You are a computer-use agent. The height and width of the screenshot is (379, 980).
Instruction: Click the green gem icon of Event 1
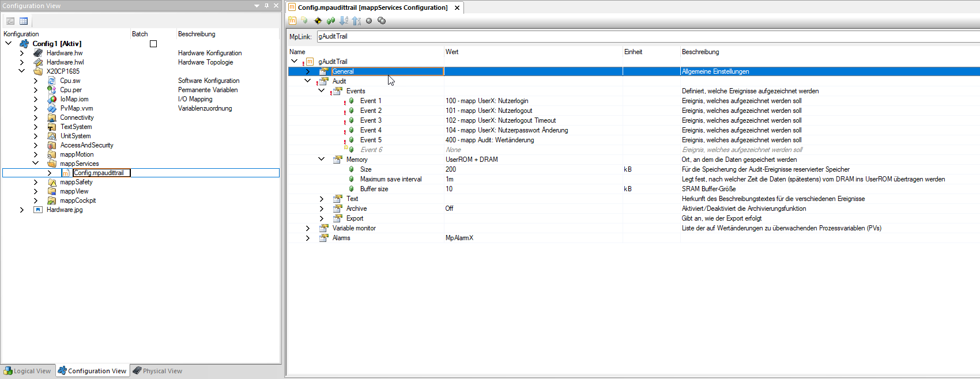[x=351, y=101]
